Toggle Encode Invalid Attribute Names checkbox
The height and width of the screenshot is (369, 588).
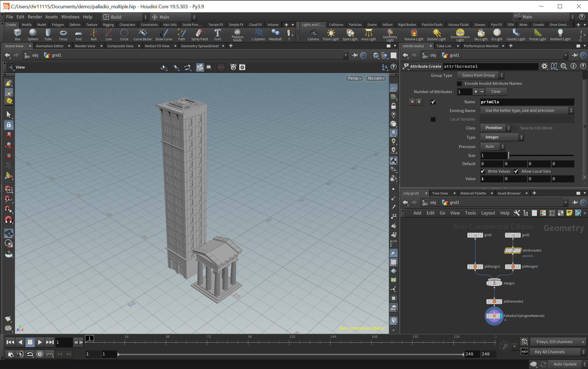point(459,84)
